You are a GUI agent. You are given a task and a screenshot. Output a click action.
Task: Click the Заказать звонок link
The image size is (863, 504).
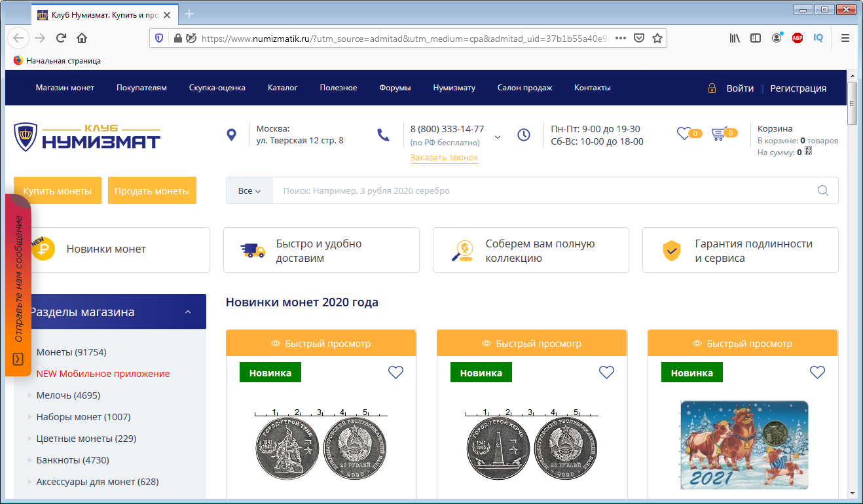(x=444, y=158)
